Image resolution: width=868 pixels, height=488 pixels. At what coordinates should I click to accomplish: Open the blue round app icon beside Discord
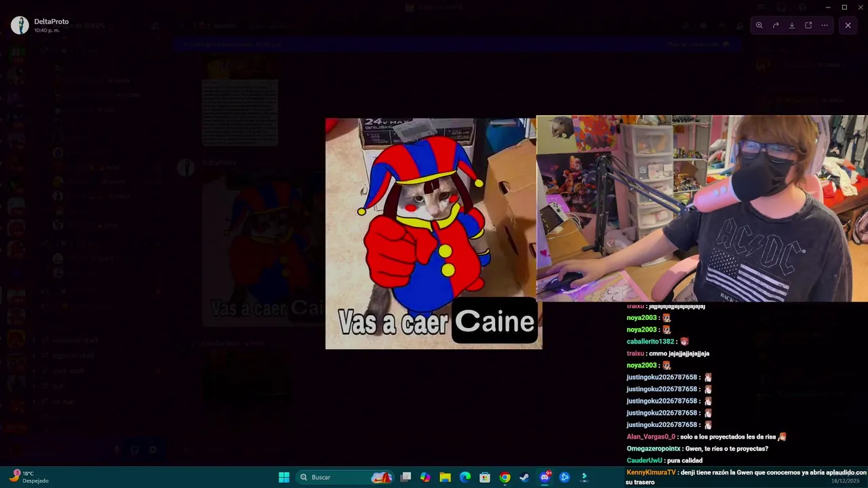click(x=564, y=477)
